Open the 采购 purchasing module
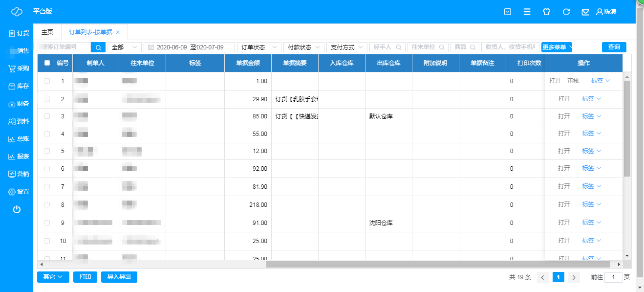The height and width of the screenshot is (292, 644). 19,68
